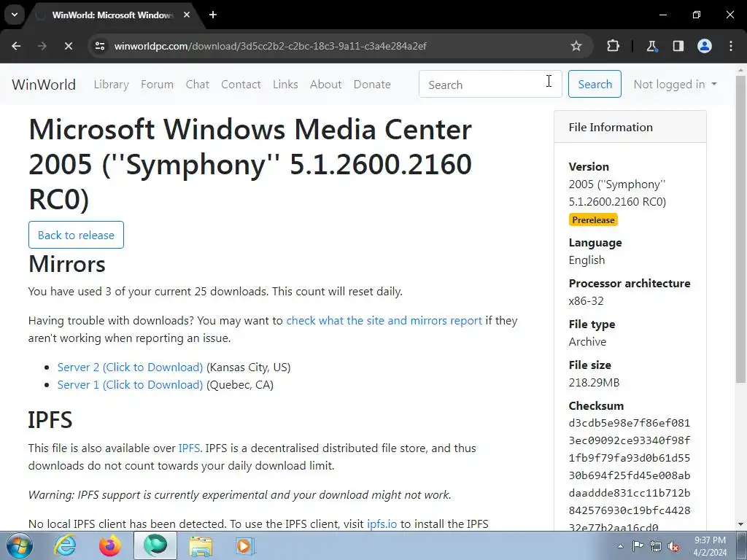The image size is (747, 560).
Task: Open site information icon in address bar
Action: point(100,46)
